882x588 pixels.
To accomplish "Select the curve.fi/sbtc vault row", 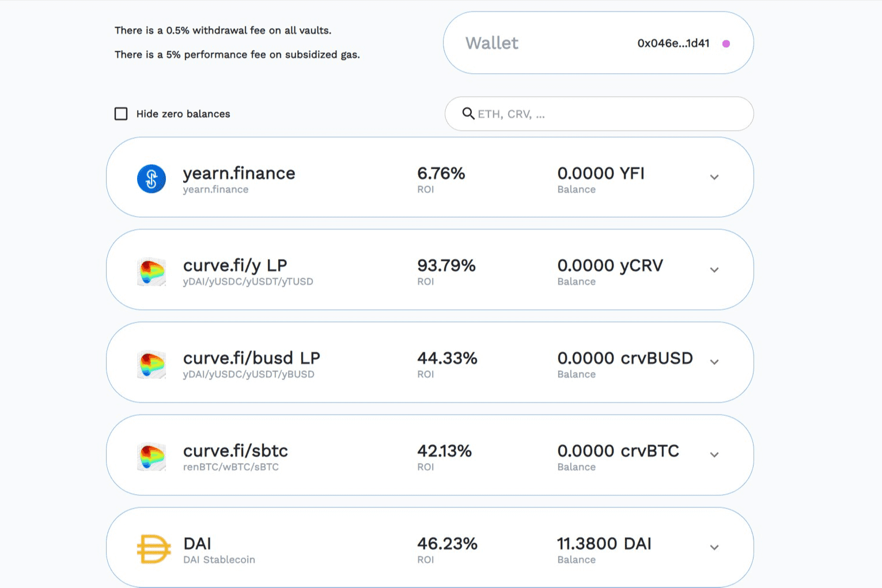I will tap(714, 454).
